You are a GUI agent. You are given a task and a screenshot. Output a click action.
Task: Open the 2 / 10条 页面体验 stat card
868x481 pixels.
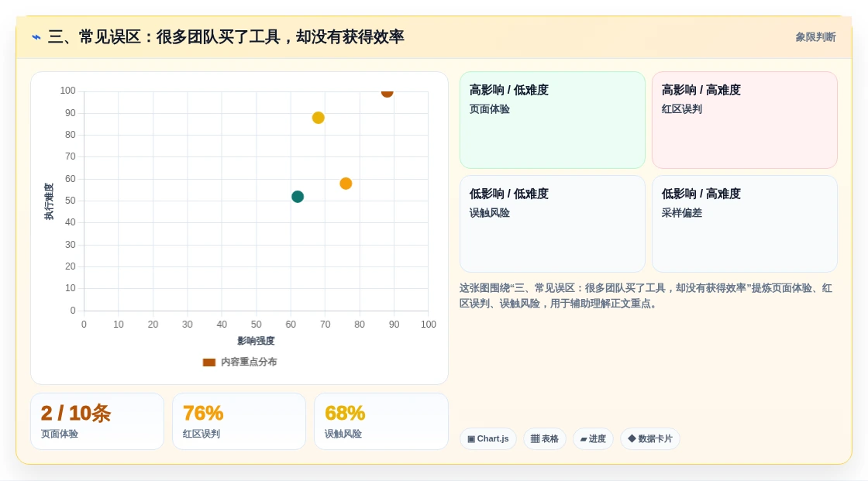(x=98, y=421)
